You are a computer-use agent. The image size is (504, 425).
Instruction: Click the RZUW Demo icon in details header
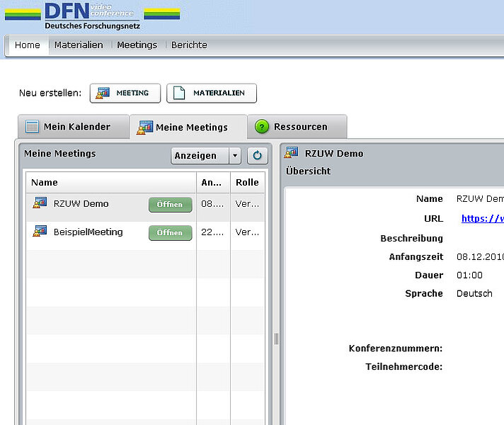[x=292, y=153]
